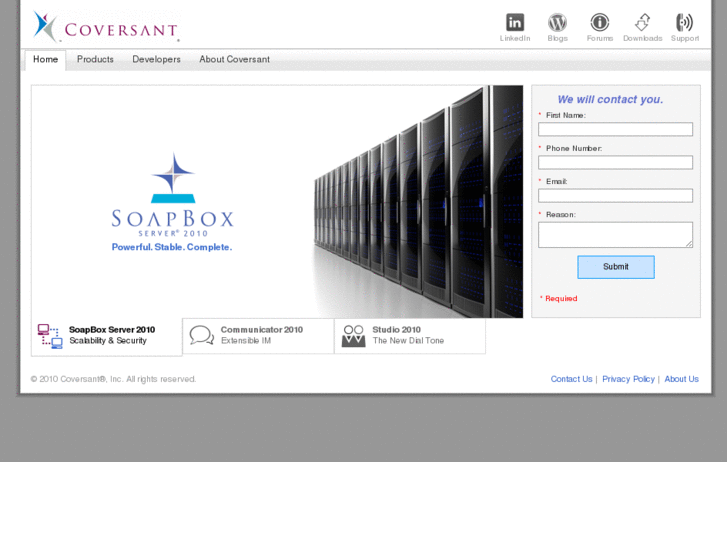Open the About Us footer link
This screenshot has width=727, height=545.
tap(681, 379)
